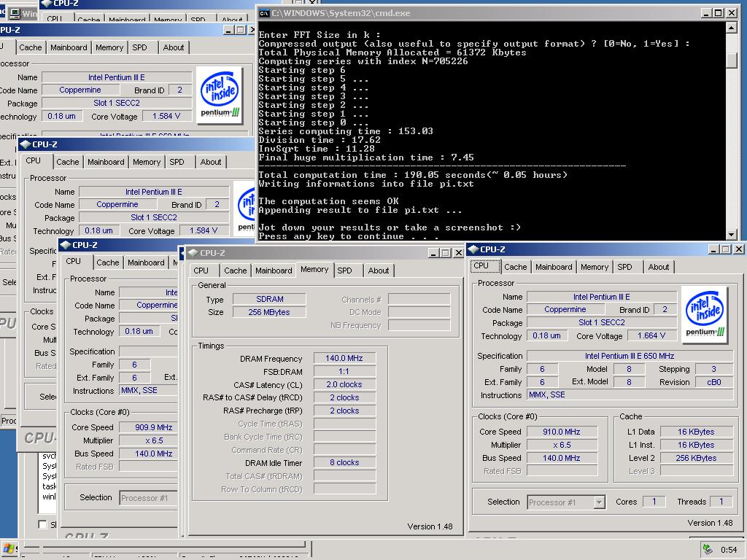Open the Cache tab in the SDRAM memory window
The image size is (747, 560).
236,271
